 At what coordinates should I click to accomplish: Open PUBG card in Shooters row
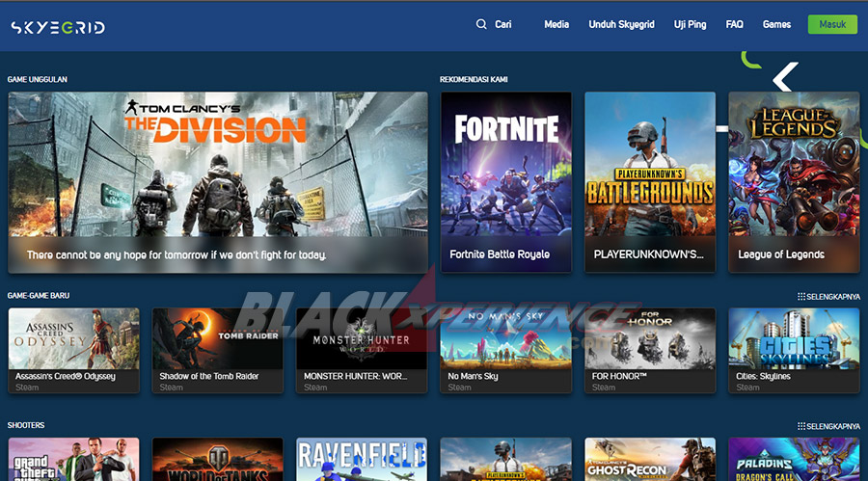pyautogui.click(x=506, y=460)
